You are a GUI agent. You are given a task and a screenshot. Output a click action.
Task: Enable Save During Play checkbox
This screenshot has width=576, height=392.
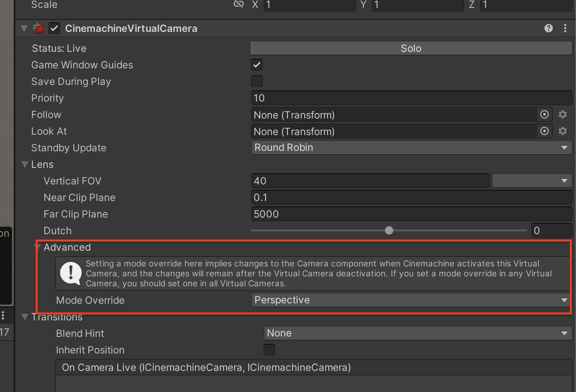coord(257,81)
